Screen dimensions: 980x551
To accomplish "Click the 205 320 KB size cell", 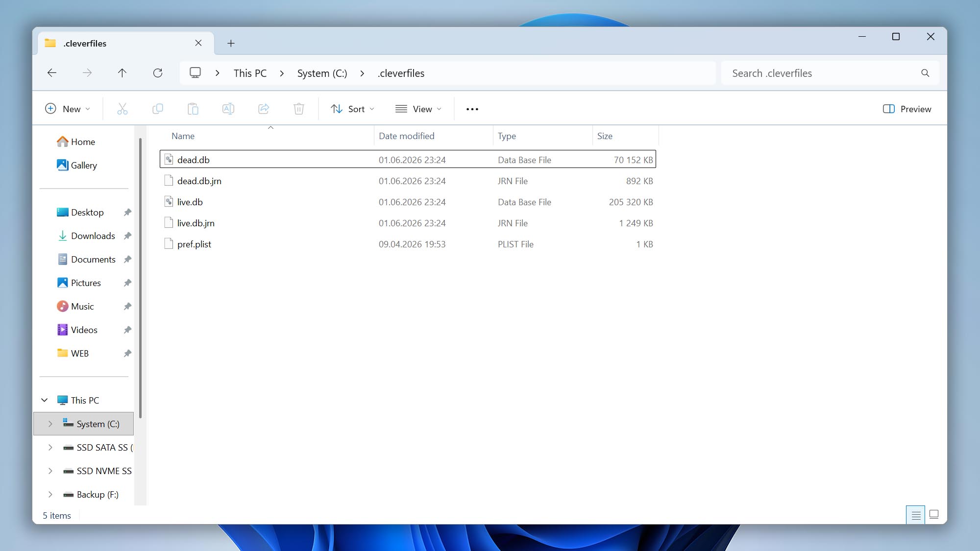I will pos(631,202).
